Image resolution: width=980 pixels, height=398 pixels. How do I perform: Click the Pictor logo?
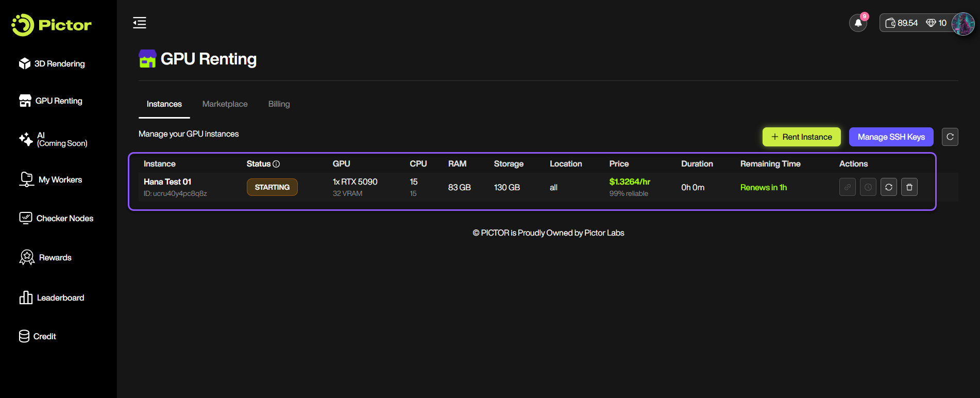(52, 25)
